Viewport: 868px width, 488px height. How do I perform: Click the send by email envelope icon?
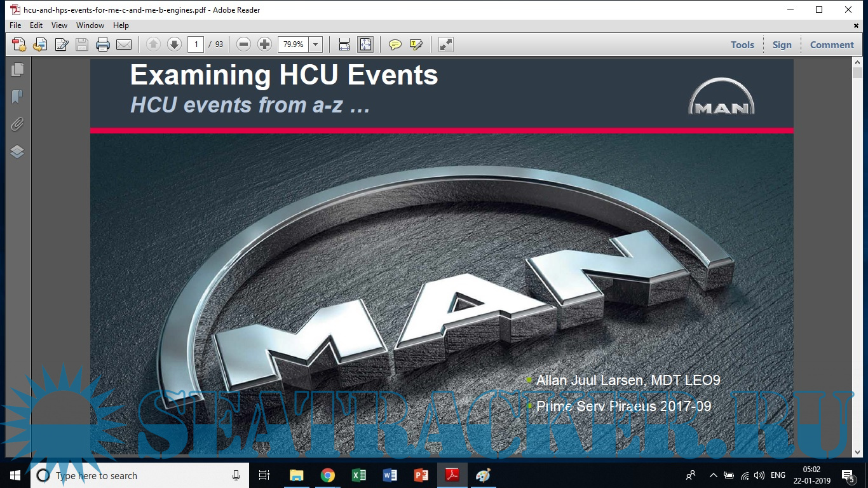click(x=124, y=44)
